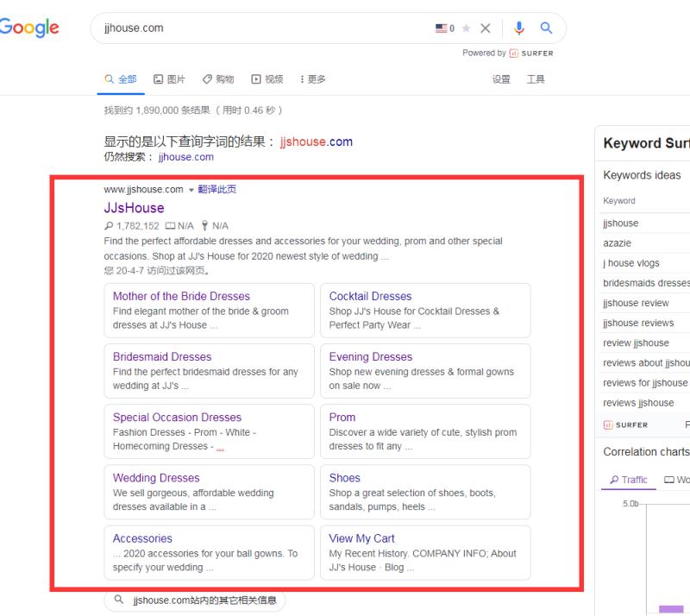Click the keyword pin icon N/A
The image size is (690, 616).
[x=204, y=226]
